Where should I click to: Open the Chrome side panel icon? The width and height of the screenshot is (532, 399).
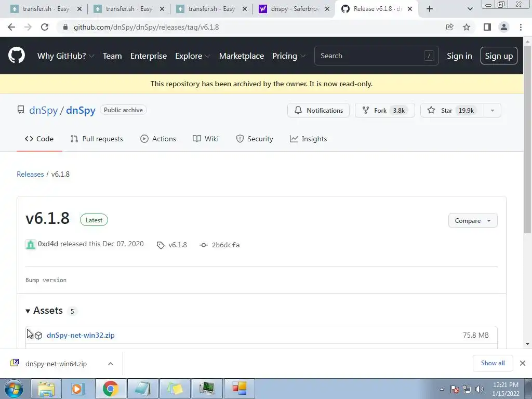coord(487,27)
